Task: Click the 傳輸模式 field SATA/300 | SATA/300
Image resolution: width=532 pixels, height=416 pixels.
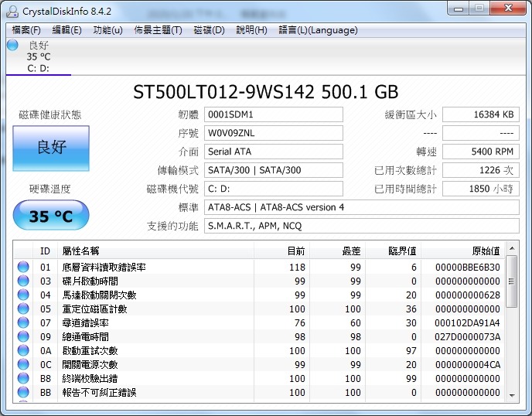Action: pyautogui.click(x=274, y=170)
